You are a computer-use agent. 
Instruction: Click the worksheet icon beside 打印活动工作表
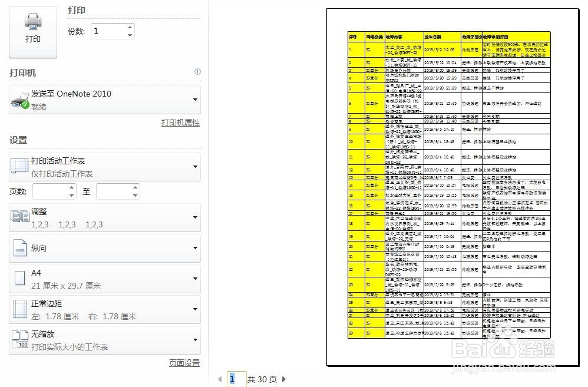coord(19,166)
